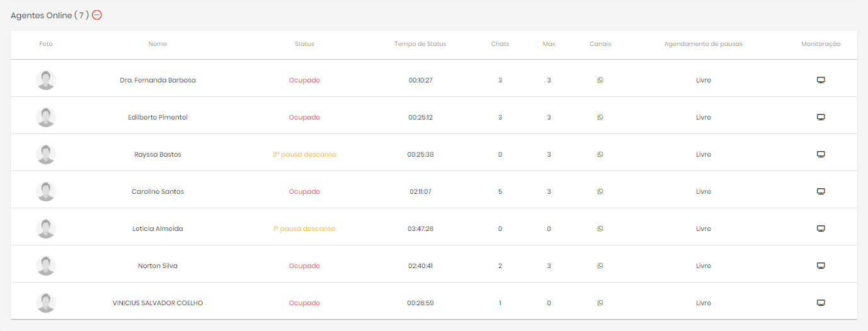Collapse the Agentes Online section

coord(97,15)
